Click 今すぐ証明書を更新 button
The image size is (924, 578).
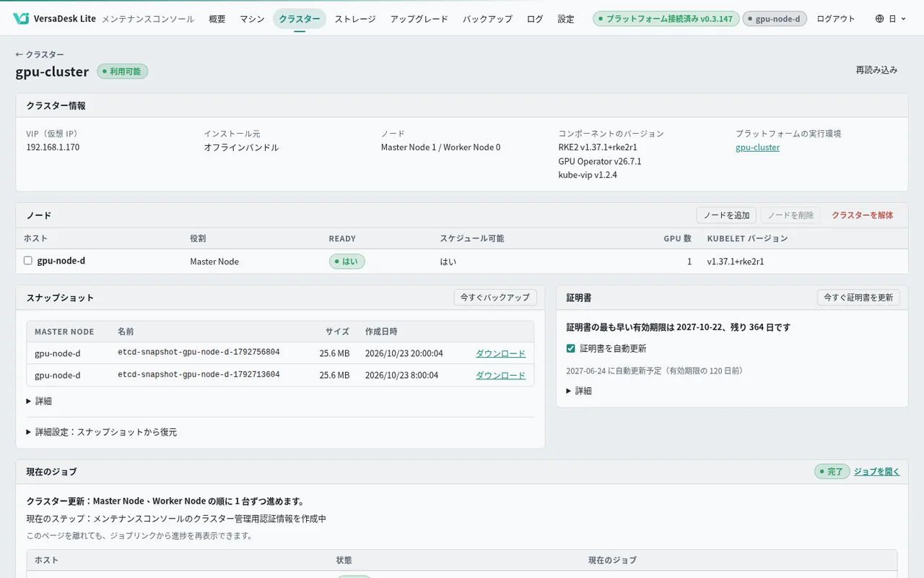tap(858, 298)
